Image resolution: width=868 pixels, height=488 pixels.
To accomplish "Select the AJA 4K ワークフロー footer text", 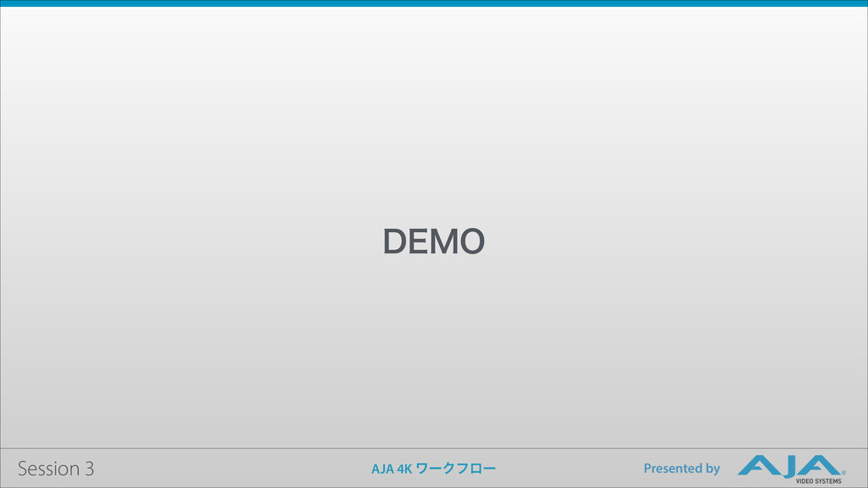I will (x=433, y=469).
